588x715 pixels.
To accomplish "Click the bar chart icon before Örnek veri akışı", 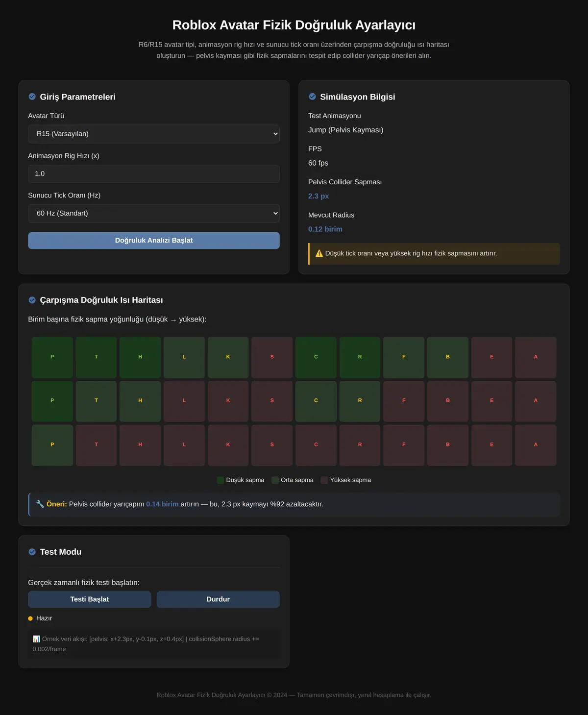I will 37,639.
